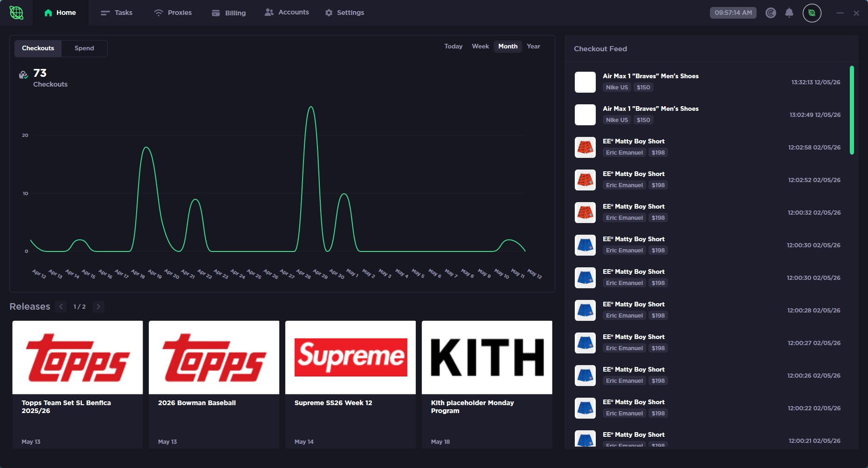Click the "May 1" chart axis label
Image resolution: width=868 pixels, height=468 pixels.
point(352,273)
